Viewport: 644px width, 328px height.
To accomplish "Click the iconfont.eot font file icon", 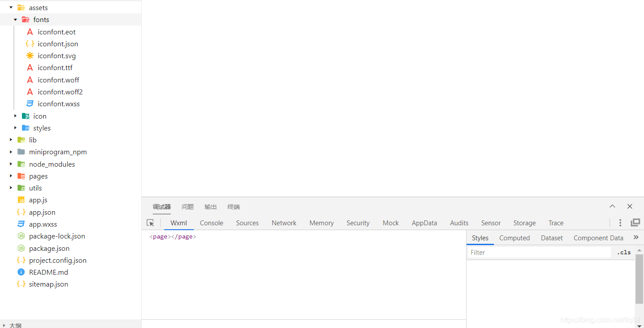I will pyautogui.click(x=30, y=32).
